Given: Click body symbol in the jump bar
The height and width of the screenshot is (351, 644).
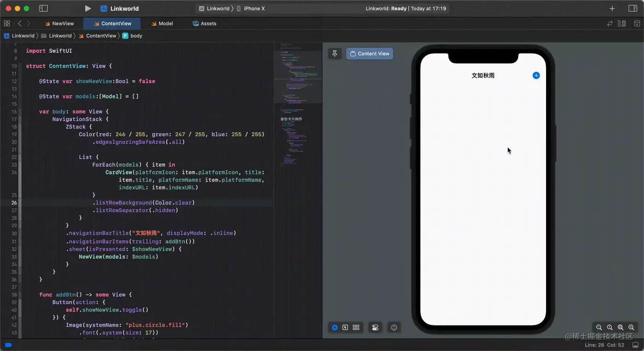Looking at the screenshot, I should (132, 35).
